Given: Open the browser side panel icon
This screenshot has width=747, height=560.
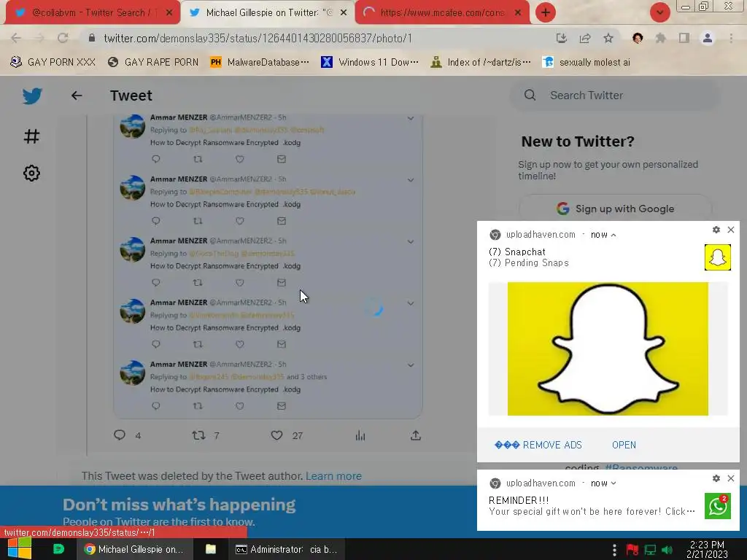Looking at the screenshot, I should coord(684,38).
